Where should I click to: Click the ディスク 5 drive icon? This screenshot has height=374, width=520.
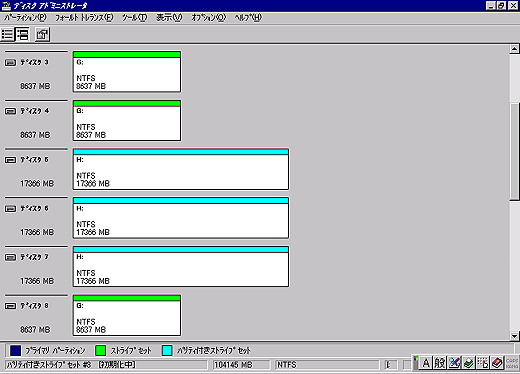tap(10, 160)
